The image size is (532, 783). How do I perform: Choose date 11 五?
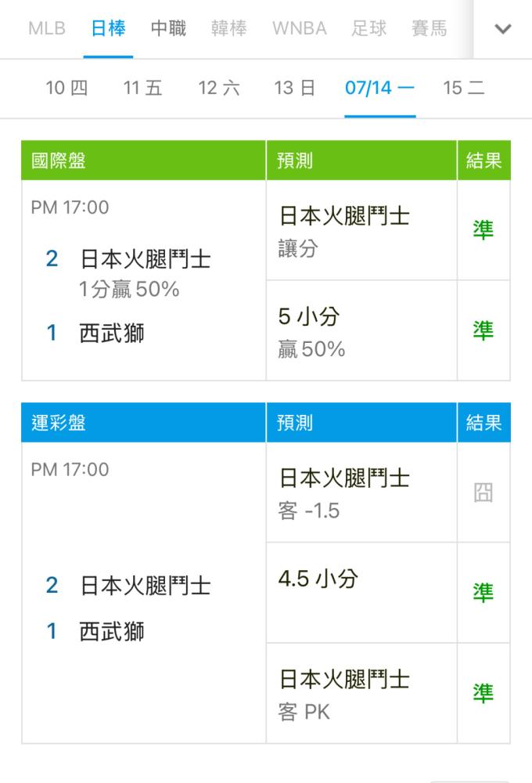pos(142,88)
